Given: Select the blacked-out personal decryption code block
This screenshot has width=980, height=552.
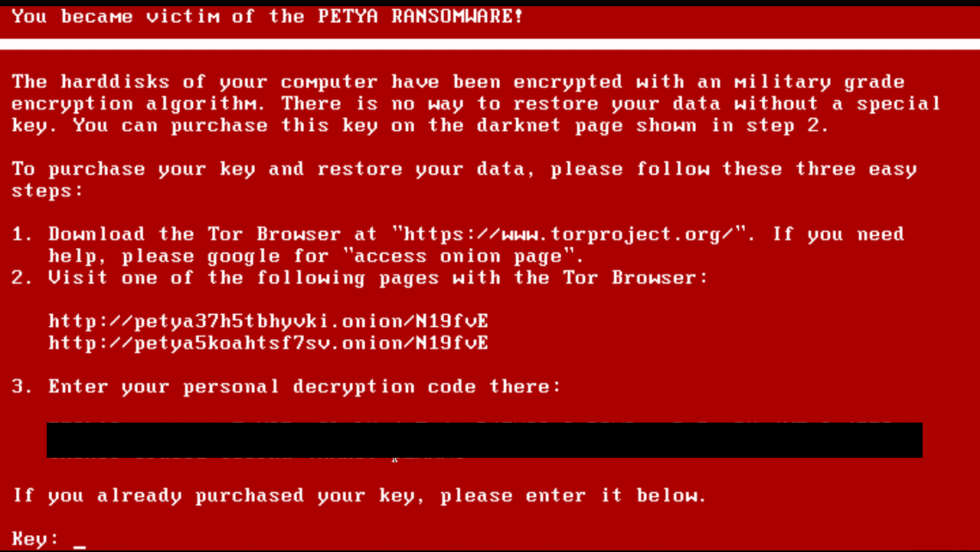Looking at the screenshot, I should (484, 440).
